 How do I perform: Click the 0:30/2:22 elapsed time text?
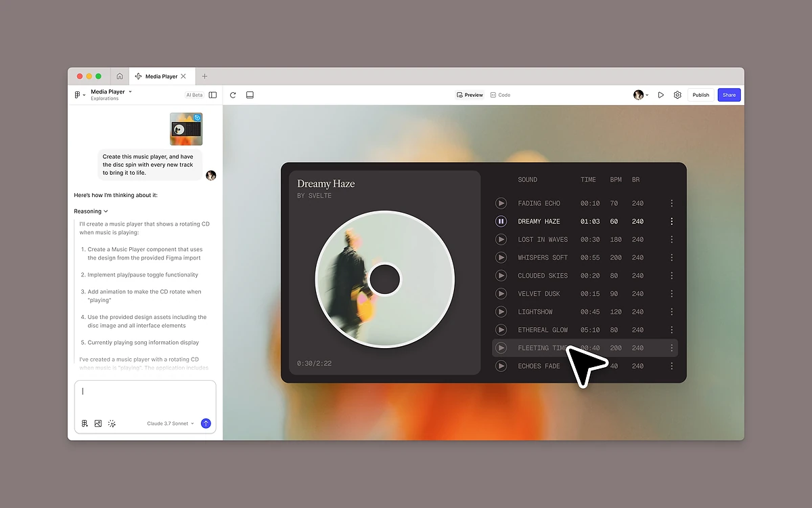314,364
